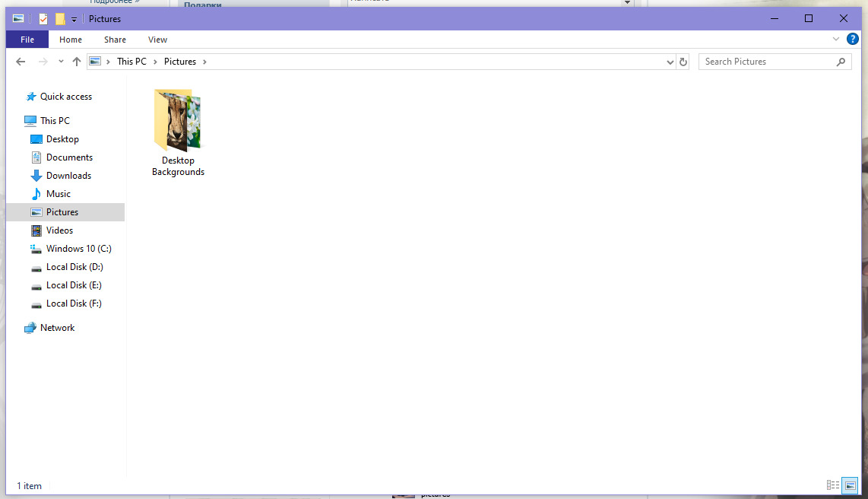
Task: Expand the ribbon using the chevron
Action: pyautogui.click(x=836, y=39)
